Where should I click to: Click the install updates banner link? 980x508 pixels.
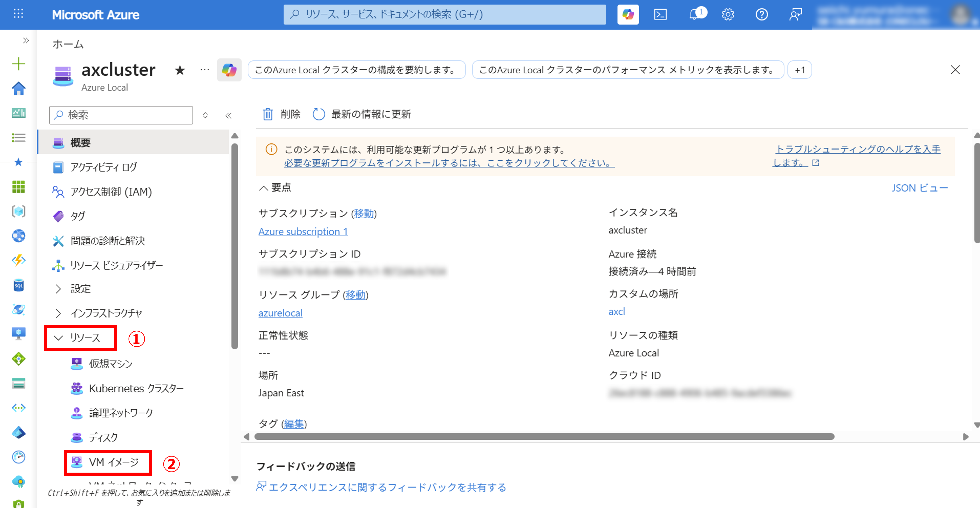pos(449,163)
